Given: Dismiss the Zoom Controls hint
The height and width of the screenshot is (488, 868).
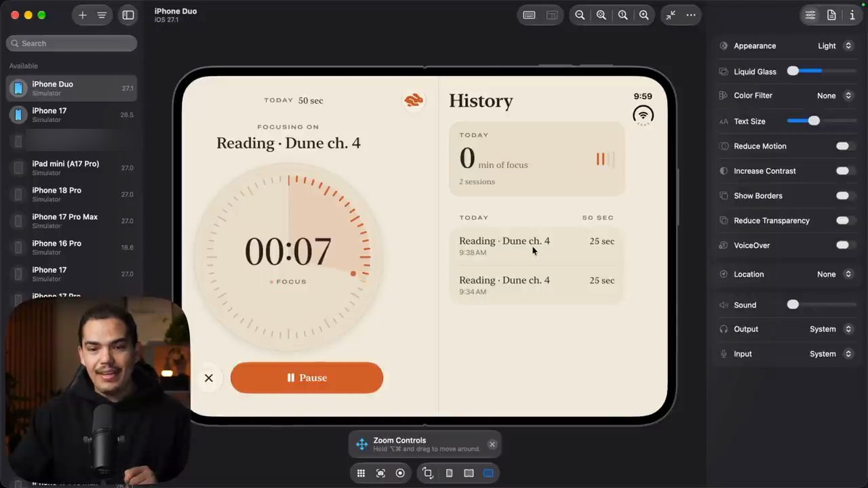Looking at the screenshot, I should 492,445.
